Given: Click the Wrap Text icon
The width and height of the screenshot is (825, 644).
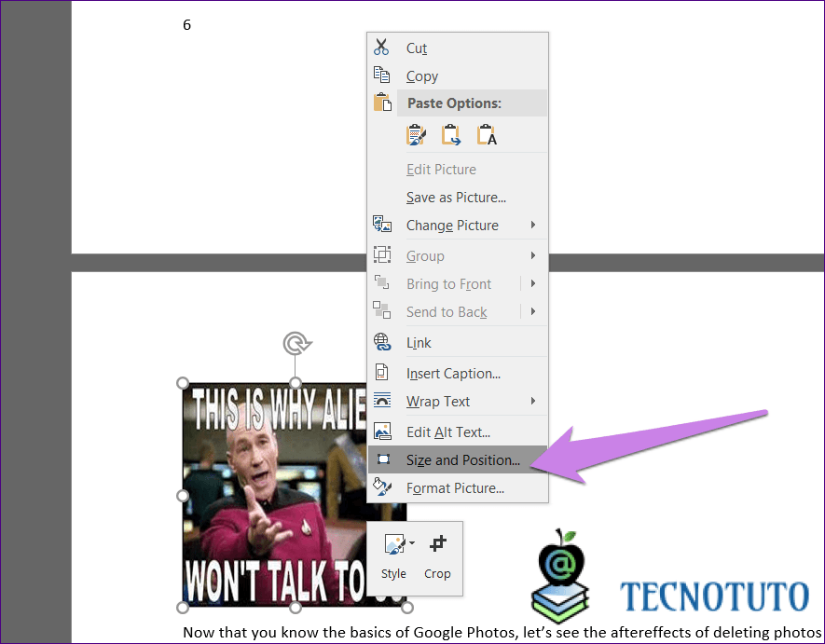Looking at the screenshot, I should [x=382, y=401].
